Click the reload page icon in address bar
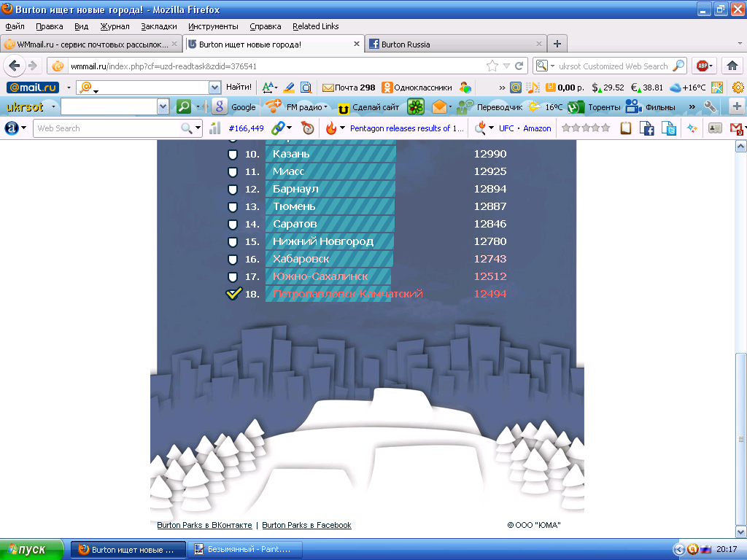The height and width of the screenshot is (560, 747). point(519,66)
